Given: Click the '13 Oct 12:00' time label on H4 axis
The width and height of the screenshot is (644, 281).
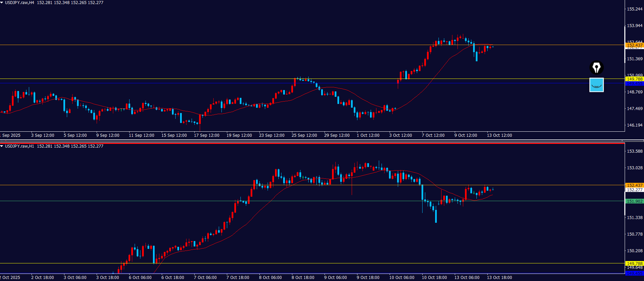Looking at the screenshot, I should 499,135.
